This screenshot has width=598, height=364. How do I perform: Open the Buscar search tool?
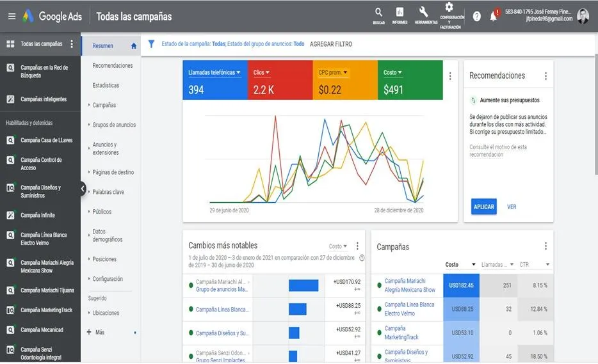click(378, 17)
